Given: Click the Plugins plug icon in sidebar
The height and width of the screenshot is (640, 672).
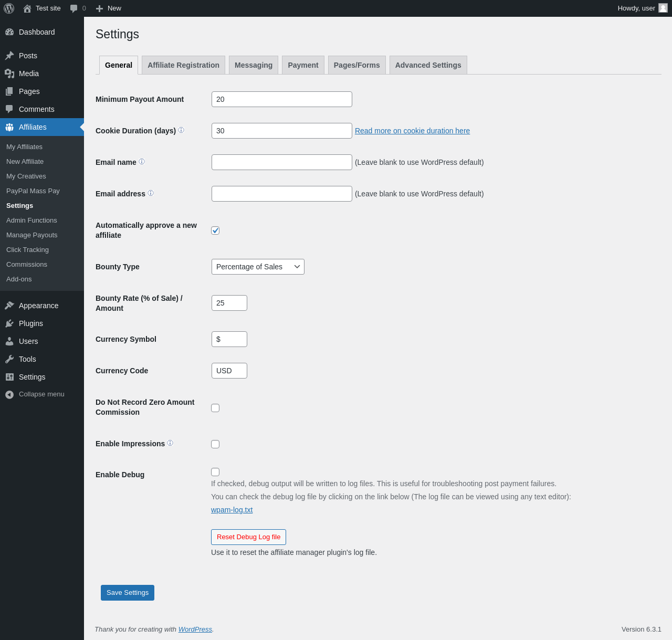Looking at the screenshot, I should coord(9,323).
